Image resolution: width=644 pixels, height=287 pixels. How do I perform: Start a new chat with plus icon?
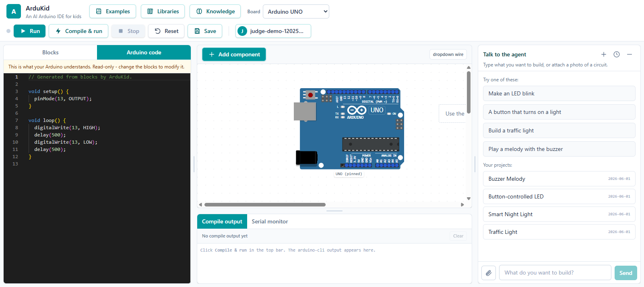(604, 54)
